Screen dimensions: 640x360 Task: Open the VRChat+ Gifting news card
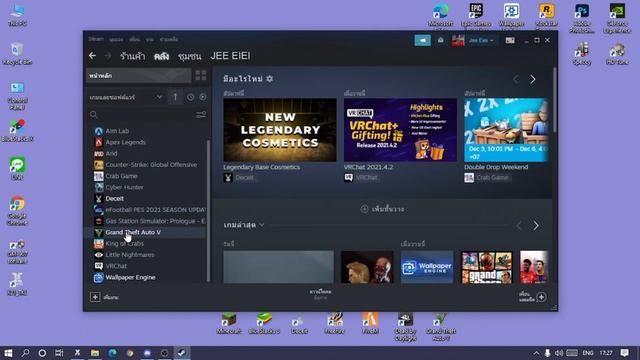pos(400,130)
